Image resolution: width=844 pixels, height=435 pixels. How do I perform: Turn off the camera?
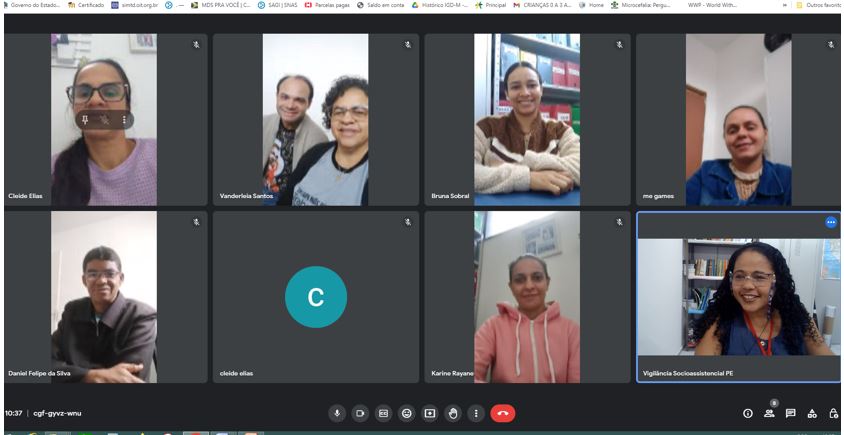360,413
